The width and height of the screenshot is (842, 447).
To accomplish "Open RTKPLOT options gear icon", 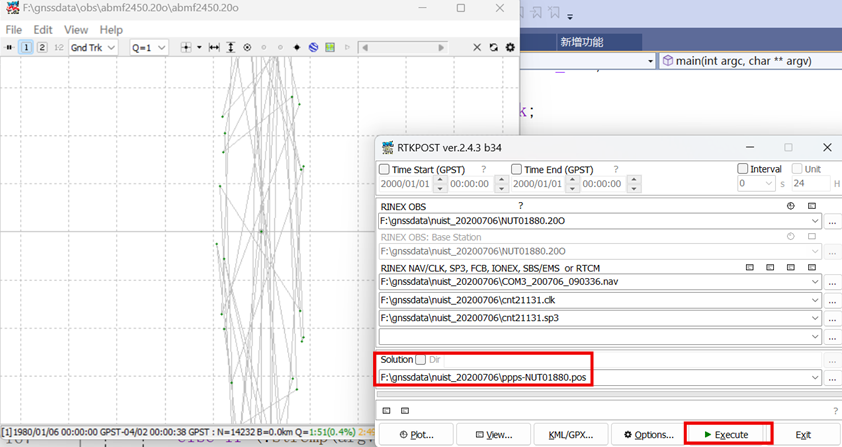I will (x=510, y=47).
